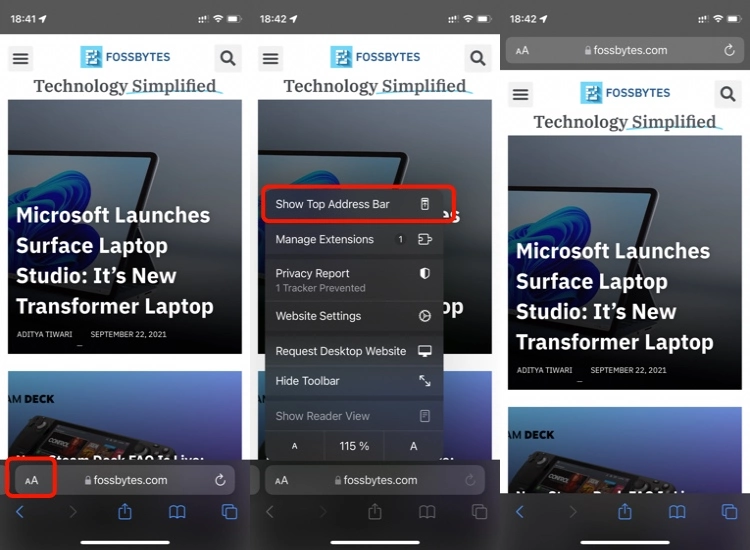
Task: Tap the Fossbytes logo on the right phone
Action: point(625,93)
